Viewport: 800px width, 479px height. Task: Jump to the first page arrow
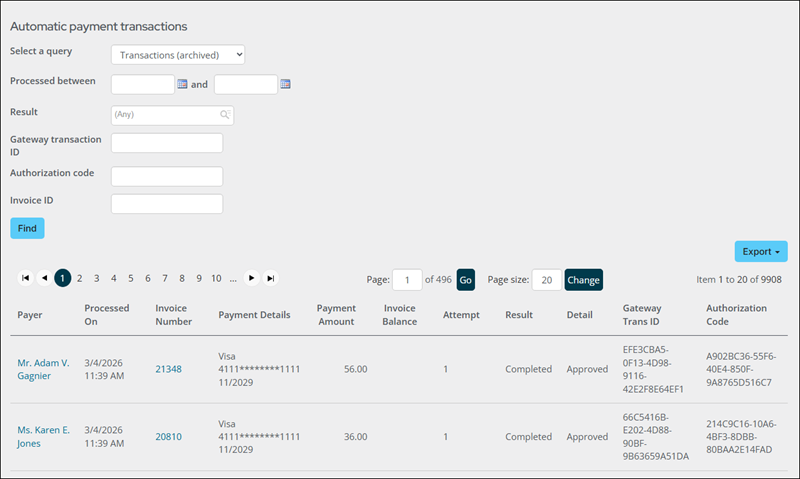26,278
